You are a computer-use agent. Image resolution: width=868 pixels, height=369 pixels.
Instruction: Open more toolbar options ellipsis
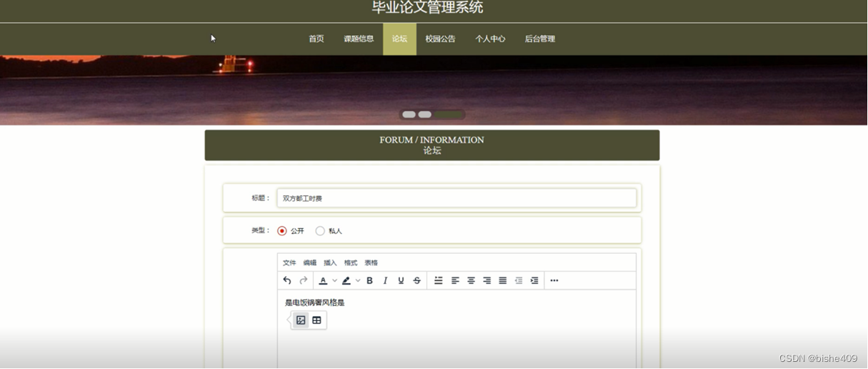click(554, 280)
